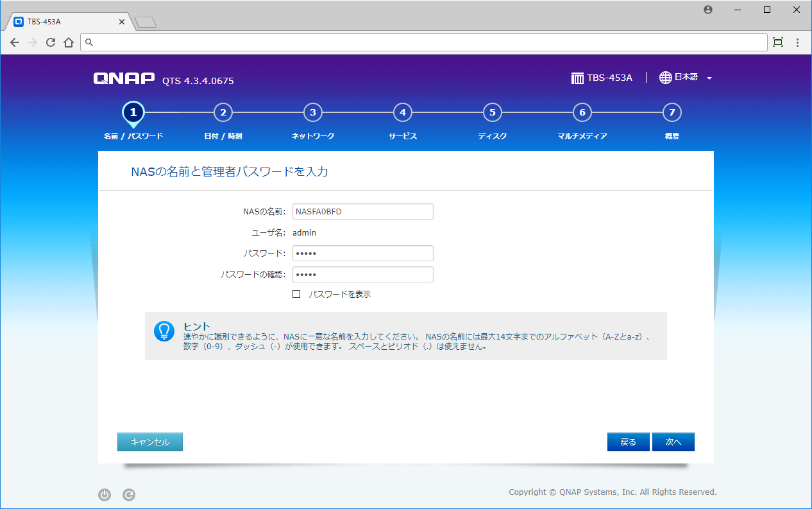
Task: Click the Chrome user profile icon
Action: click(x=708, y=10)
